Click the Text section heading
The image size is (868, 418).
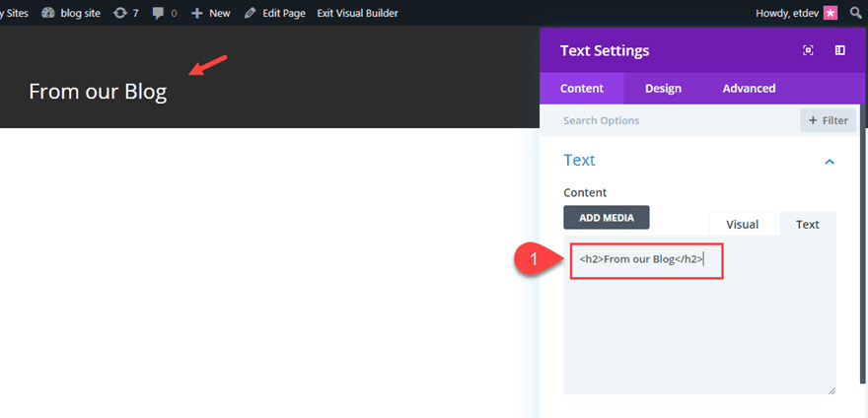[x=579, y=160]
